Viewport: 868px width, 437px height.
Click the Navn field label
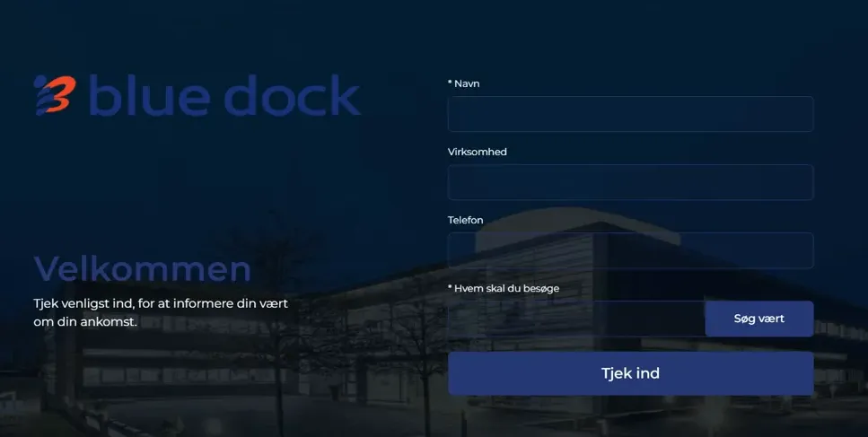(467, 83)
